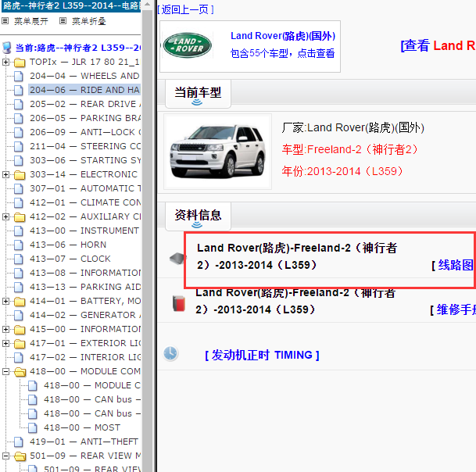Image resolution: width=476 pixels, height=472 pixels.
Task: Click 菜单展开 menu text
Action: click(x=31, y=21)
